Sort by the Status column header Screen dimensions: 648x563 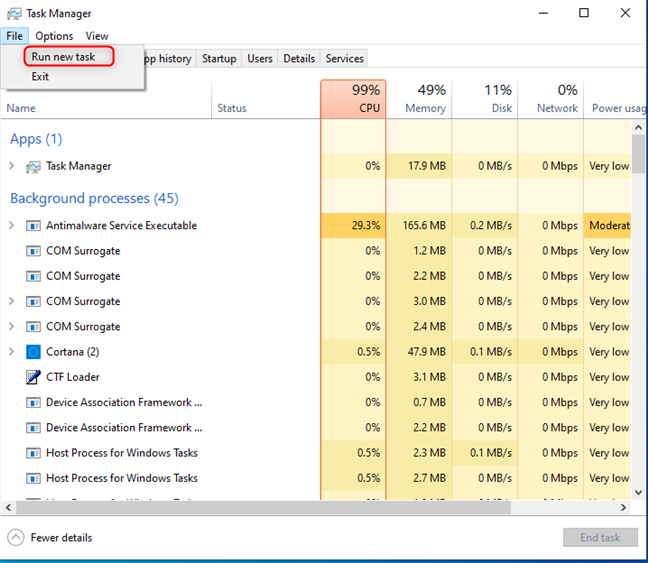[266, 99]
